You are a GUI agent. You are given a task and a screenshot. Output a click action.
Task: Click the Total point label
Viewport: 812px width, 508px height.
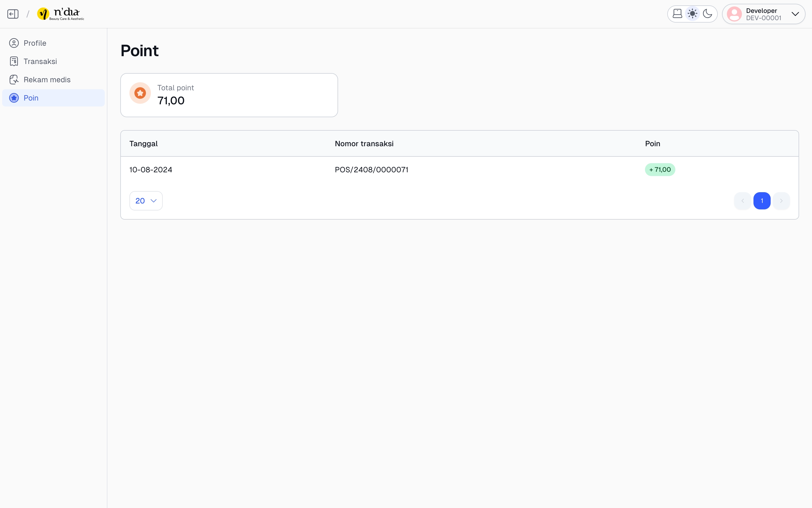[176, 88]
